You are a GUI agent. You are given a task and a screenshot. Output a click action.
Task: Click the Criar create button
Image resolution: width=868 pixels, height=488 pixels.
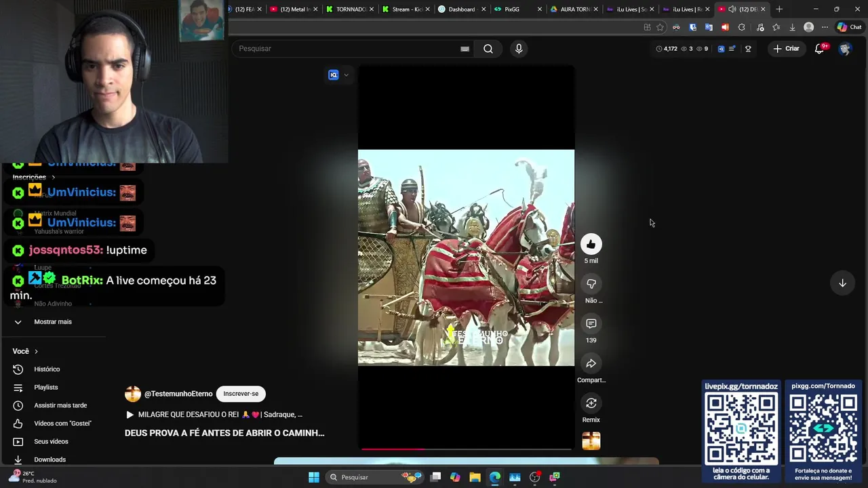[x=786, y=49]
